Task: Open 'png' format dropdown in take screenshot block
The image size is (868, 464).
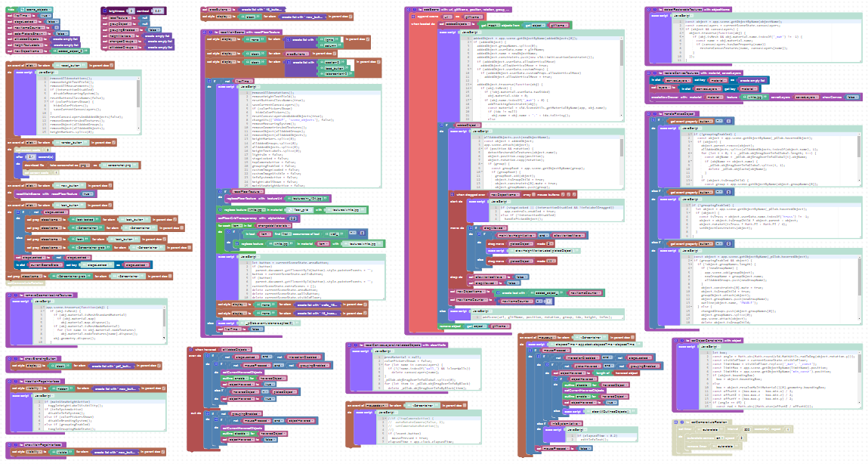Action: (84, 165)
